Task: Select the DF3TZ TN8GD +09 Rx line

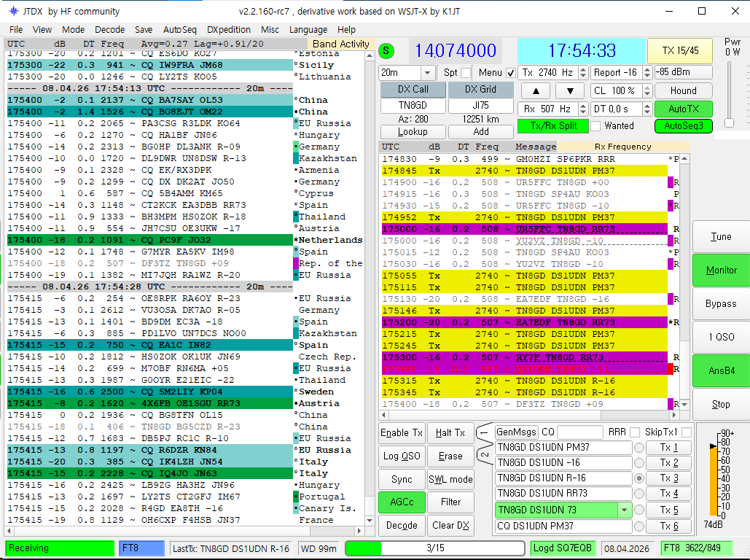Action: (524, 404)
